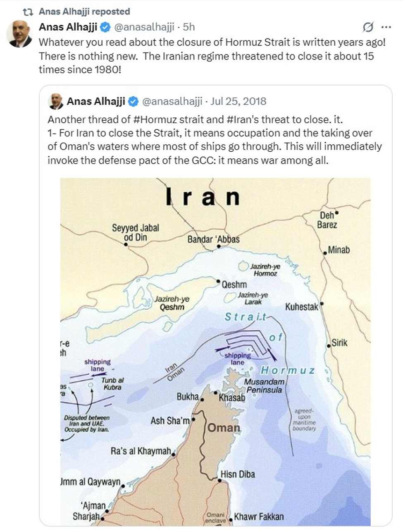Click the verified badge in the quoted tweet

tap(134, 100)
